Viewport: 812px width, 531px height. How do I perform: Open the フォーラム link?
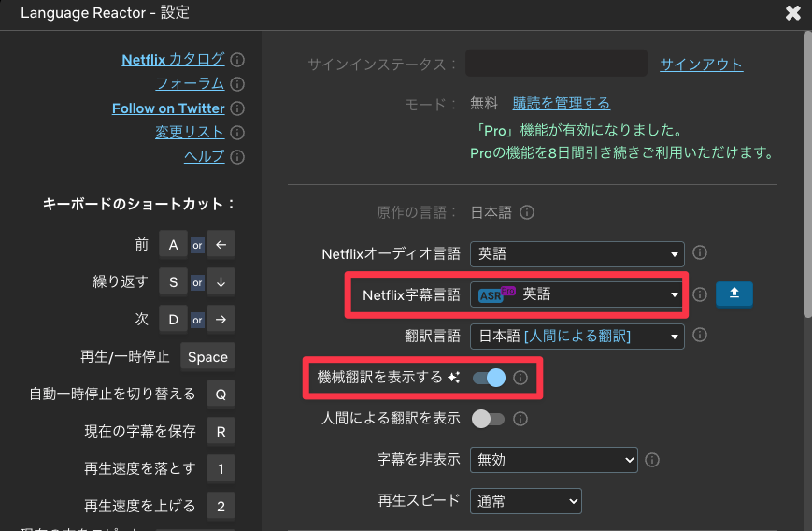pyautogui.click(x=190, y=83)
